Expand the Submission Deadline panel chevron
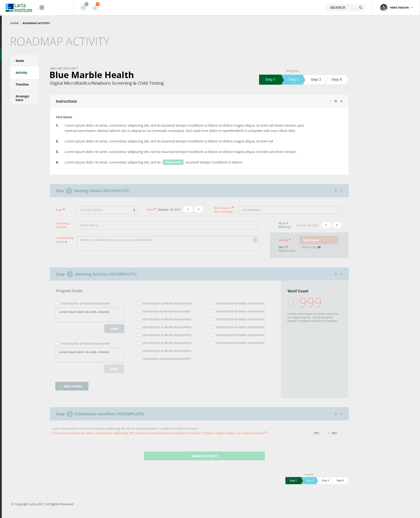The height and width of the screenshot is (518, 420). (x=330, y=414)
